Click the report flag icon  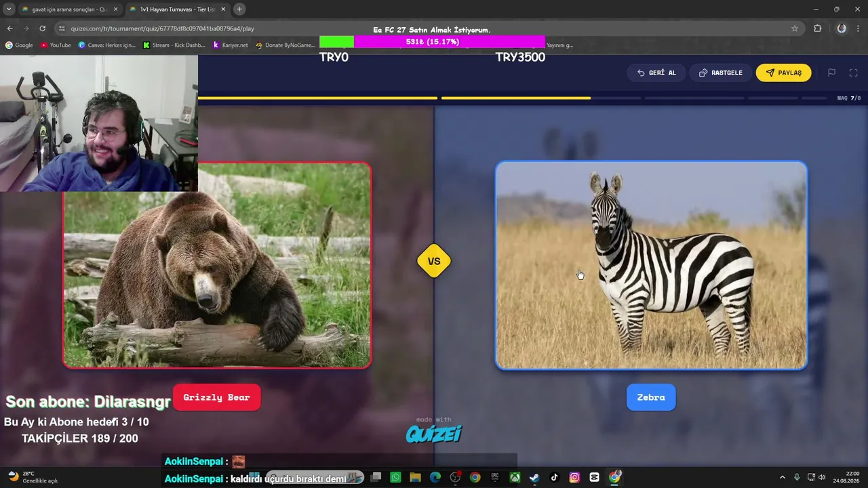point(831,73)
